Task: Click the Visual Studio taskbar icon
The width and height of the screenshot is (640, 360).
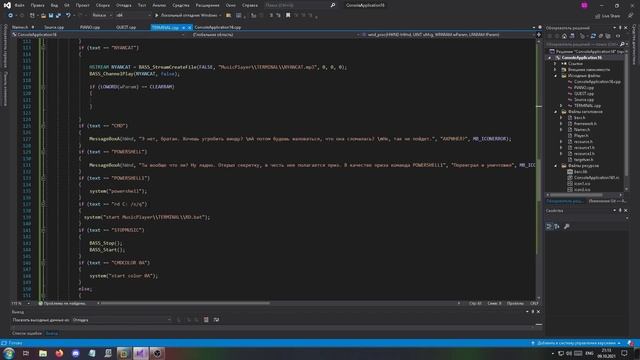Action: point(140,353)
